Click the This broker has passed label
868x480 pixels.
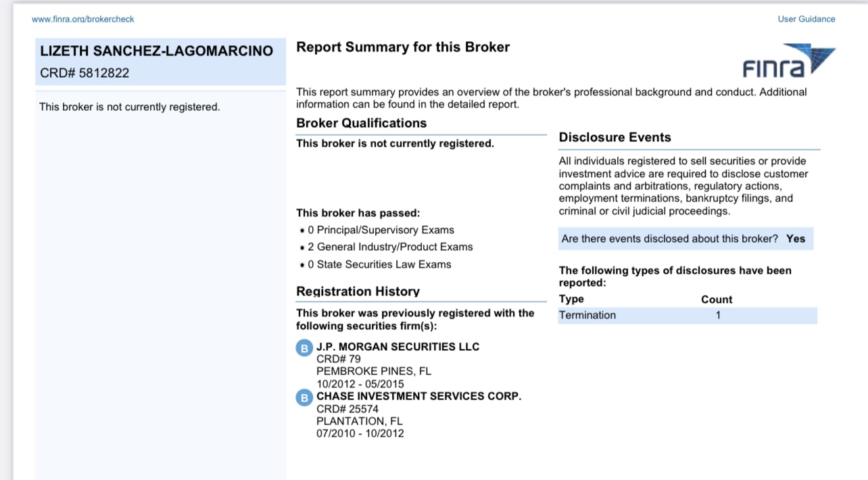[358, 213]
